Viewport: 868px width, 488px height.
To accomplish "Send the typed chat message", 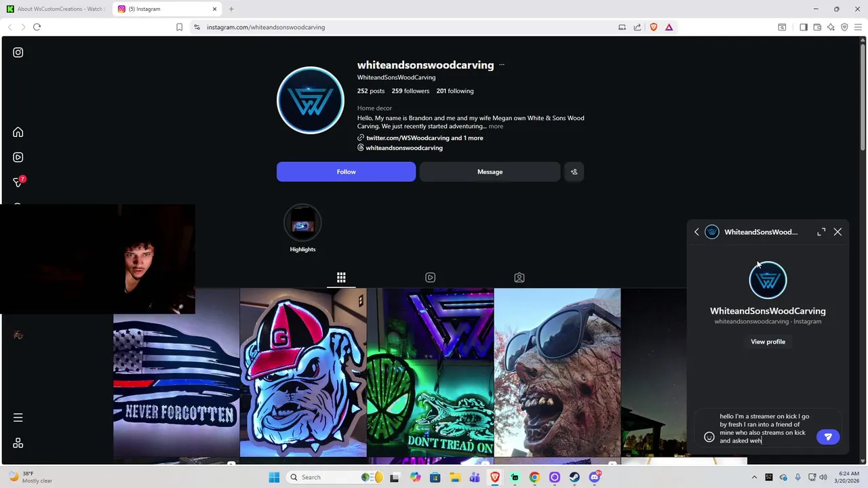I will [828, 437].
